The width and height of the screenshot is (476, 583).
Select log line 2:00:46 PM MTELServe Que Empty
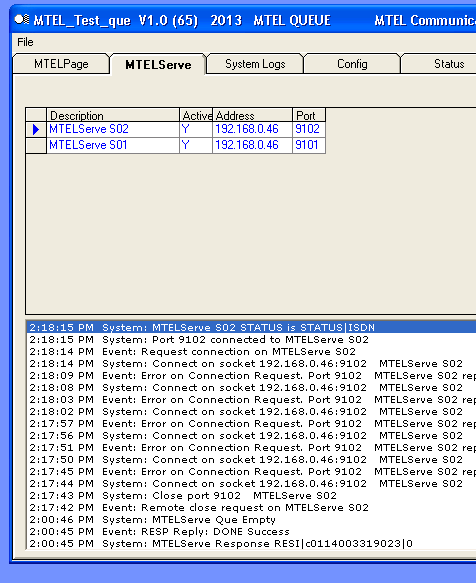point(252,519)
